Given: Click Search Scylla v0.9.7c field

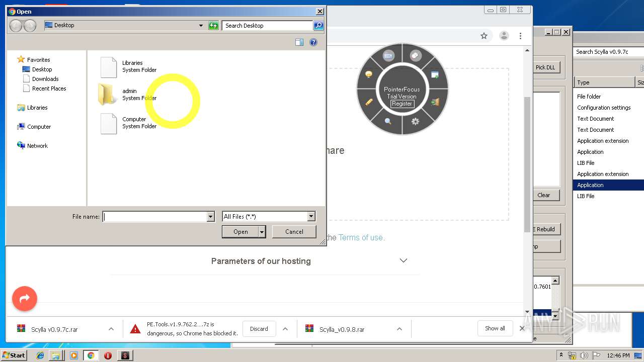Looking at the screenshot, I should (x=609, y=52).
